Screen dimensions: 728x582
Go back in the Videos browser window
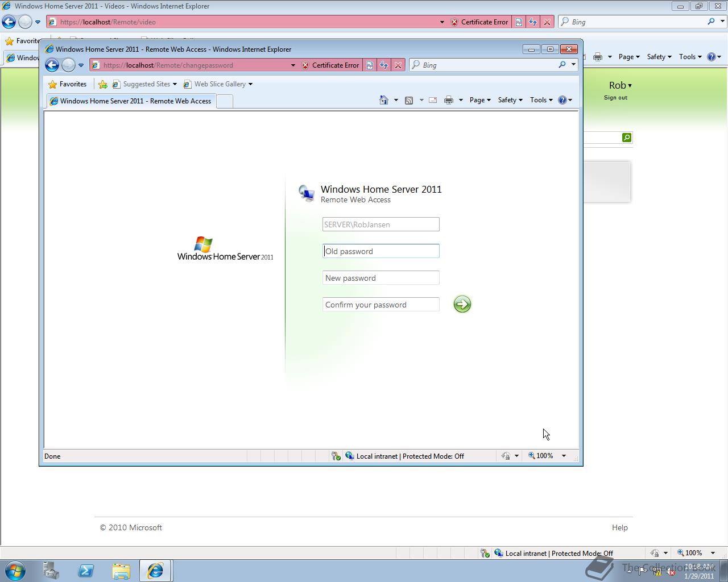[x=9, y=22]
